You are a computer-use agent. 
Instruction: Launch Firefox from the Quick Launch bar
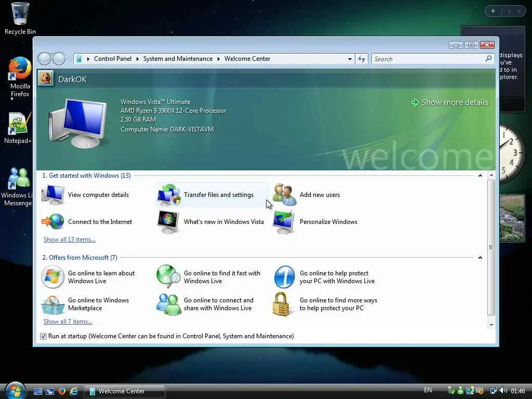click(x=62, y=391)
